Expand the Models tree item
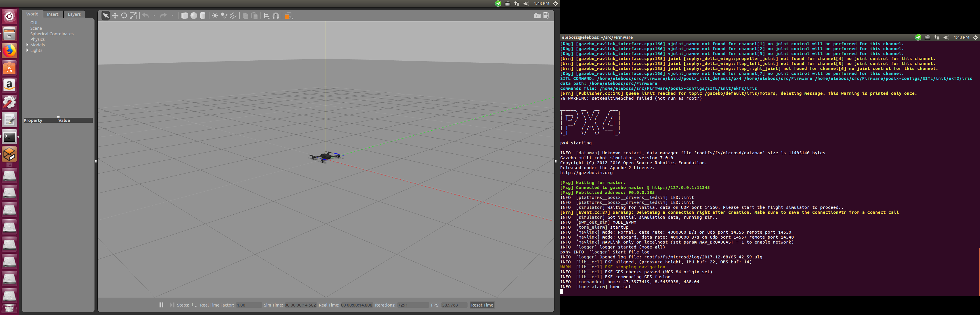 27,45
